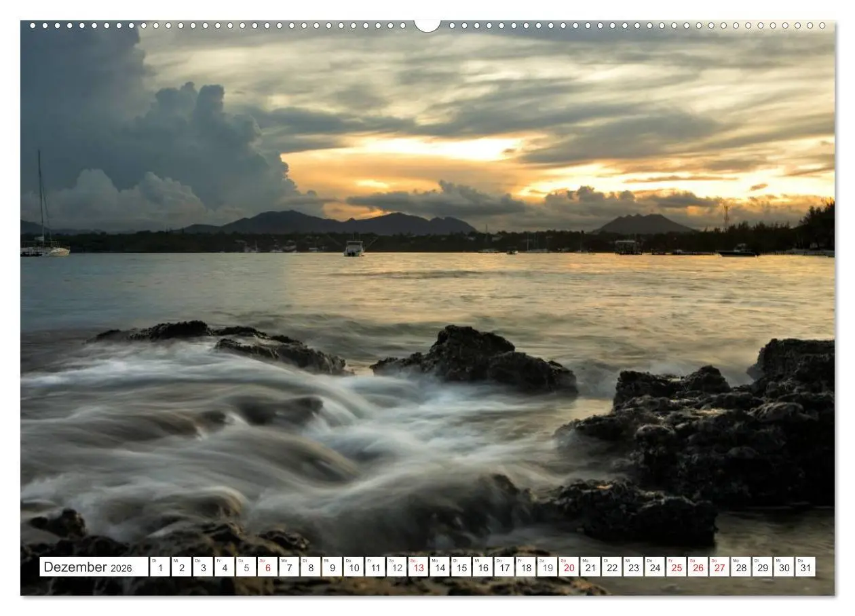Screen dimensions: 855x616
Task: Click the Dezember month label
Action: click(75, 568)
